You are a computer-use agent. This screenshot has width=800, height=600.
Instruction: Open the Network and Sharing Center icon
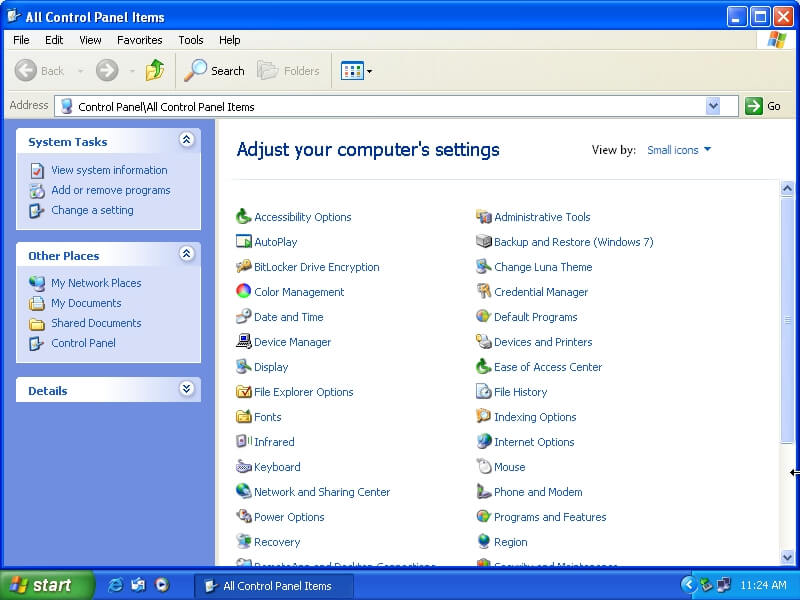point(244,492)
